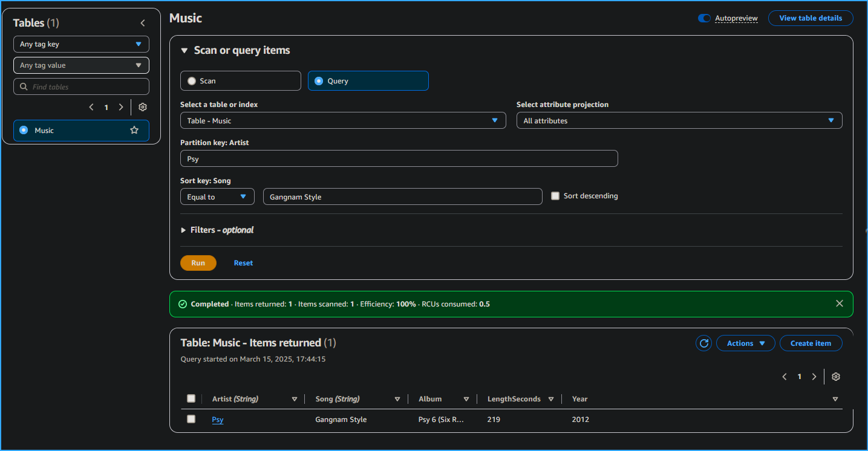The height and width of the screenshot is (451, 868).
Task: Click the Find tables search field
Action: pyautogui.click(x=81, y=86)
